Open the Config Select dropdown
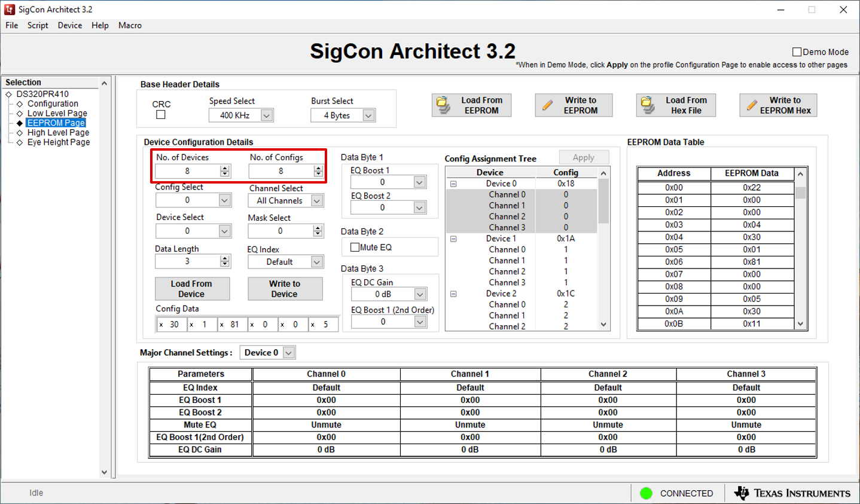 [224, 200]
